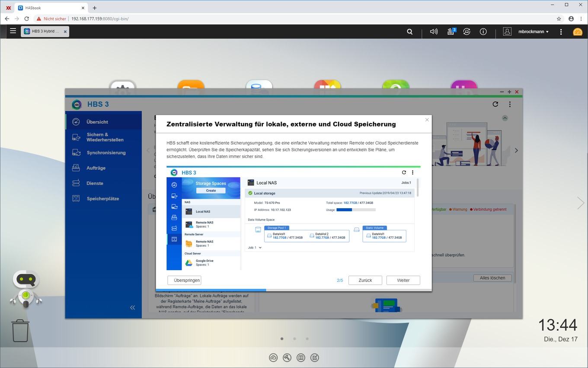This screenshot has width=588, height=368.
Task: Go to next banner slide arrow
Action: (516, 150)
